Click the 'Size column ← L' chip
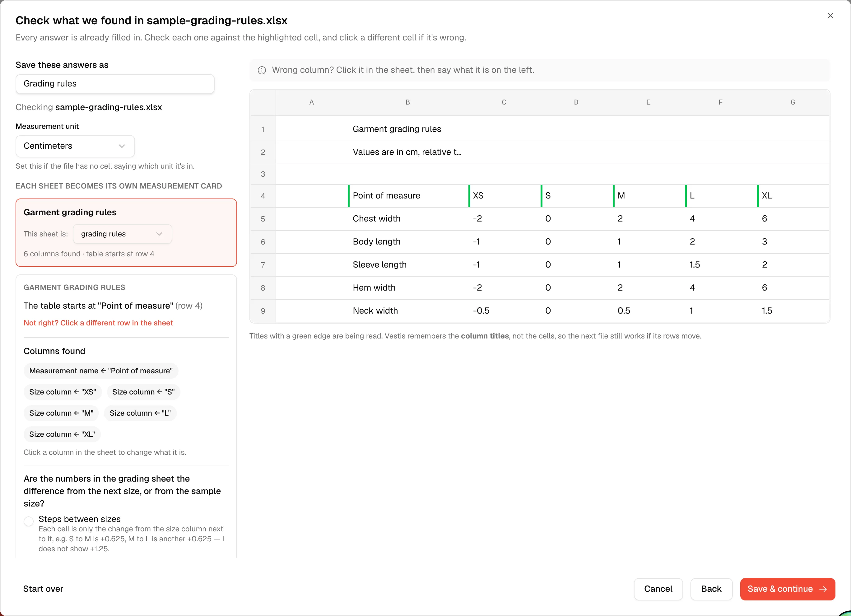851x616 pixels. pyautogui.click(x=140, y=413)
